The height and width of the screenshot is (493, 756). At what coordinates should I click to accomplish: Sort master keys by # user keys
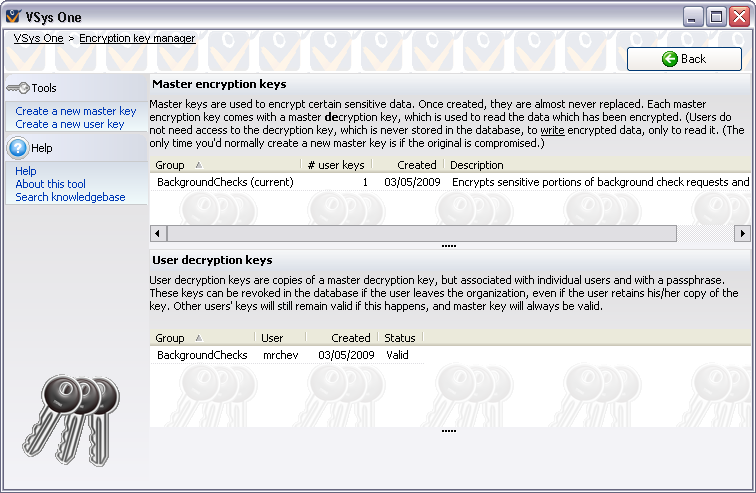click(x=336, y=165)
